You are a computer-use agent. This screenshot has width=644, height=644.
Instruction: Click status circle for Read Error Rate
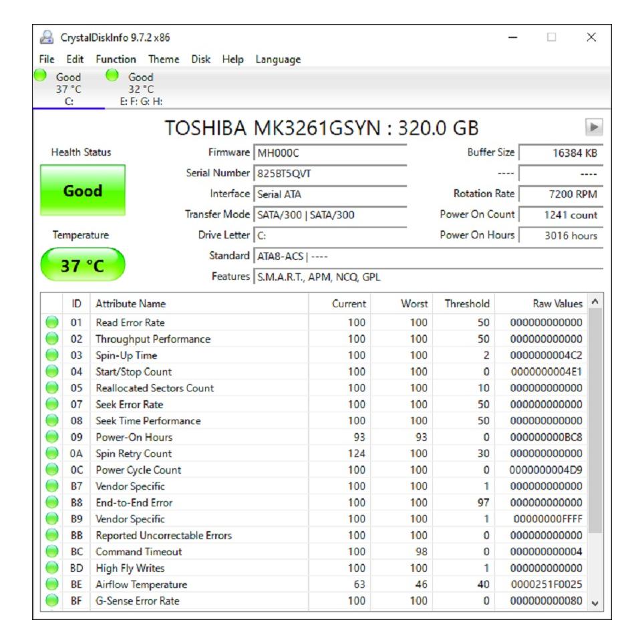[x=52, y=323]
